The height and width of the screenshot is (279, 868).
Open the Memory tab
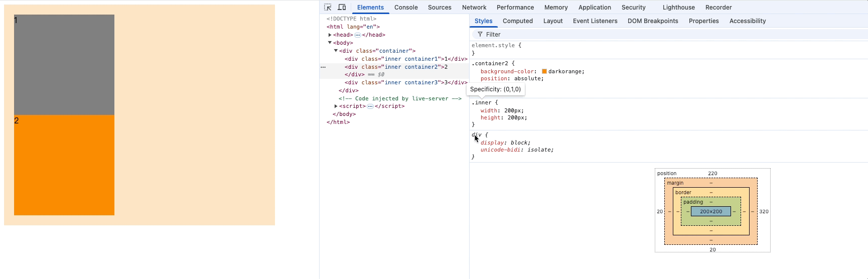pyautogui.click(x=556, y=8)
